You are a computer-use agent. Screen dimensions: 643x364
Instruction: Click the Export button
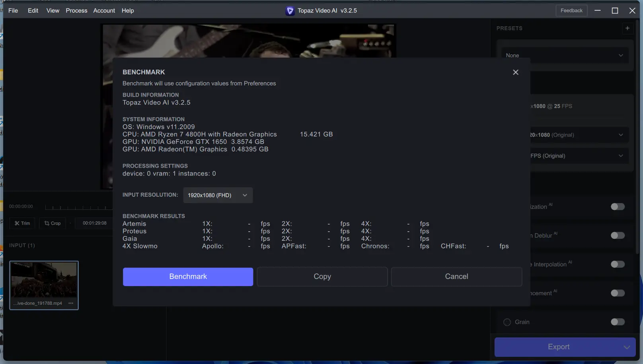pyautogui.click(x=558, y=347)
